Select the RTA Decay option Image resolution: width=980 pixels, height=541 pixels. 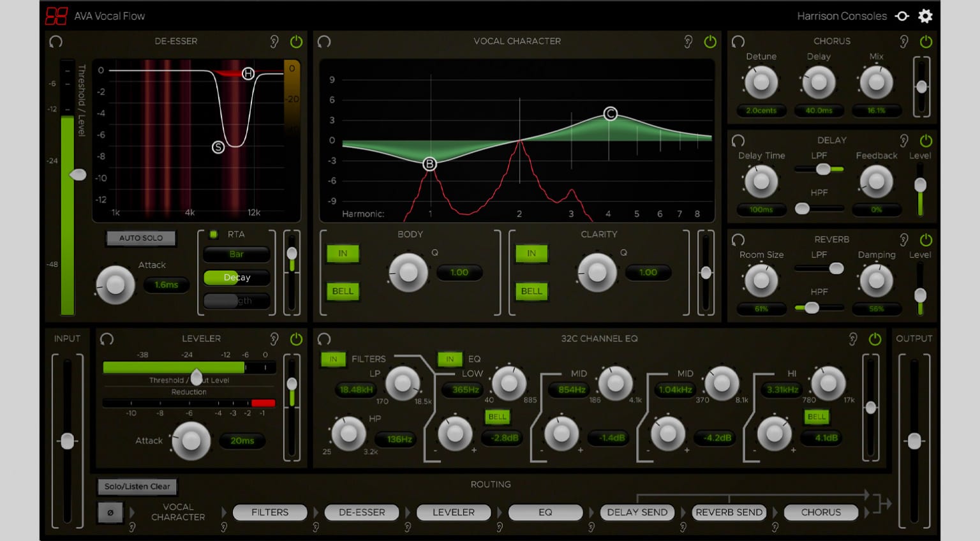[x=236, y=278]
